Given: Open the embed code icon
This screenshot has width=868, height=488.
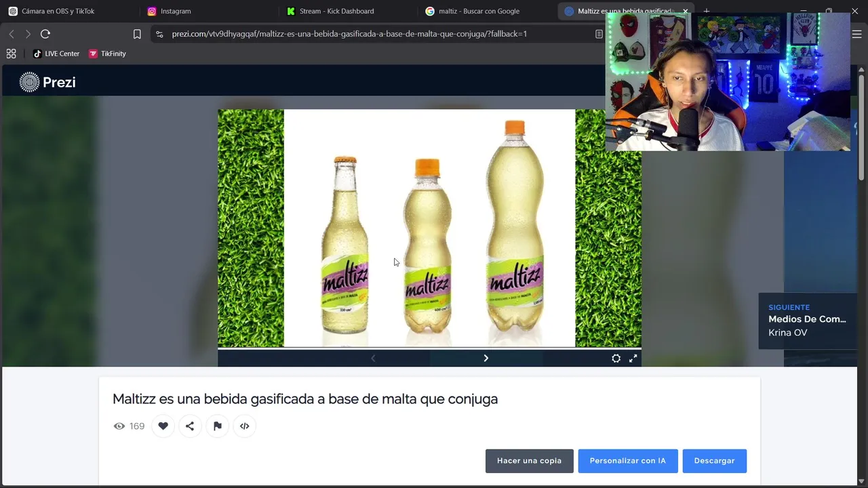Looking at the screenshot, I should (244, 426).
